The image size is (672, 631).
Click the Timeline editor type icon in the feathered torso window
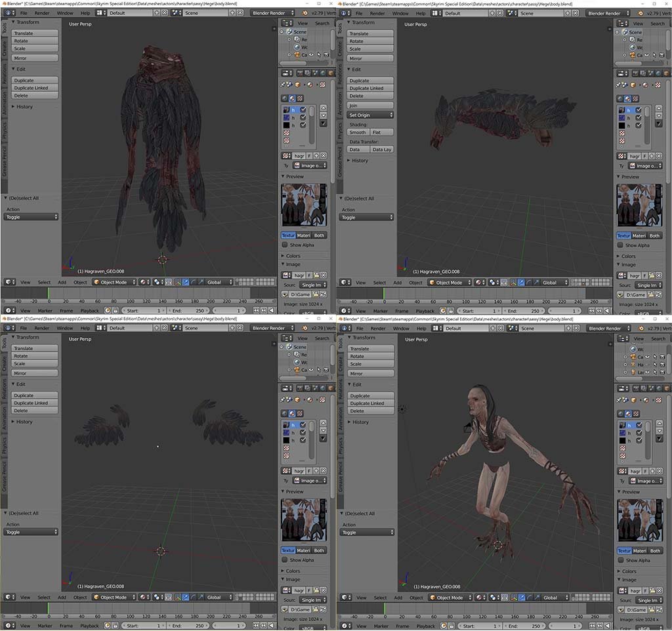(x=9, y=310)
